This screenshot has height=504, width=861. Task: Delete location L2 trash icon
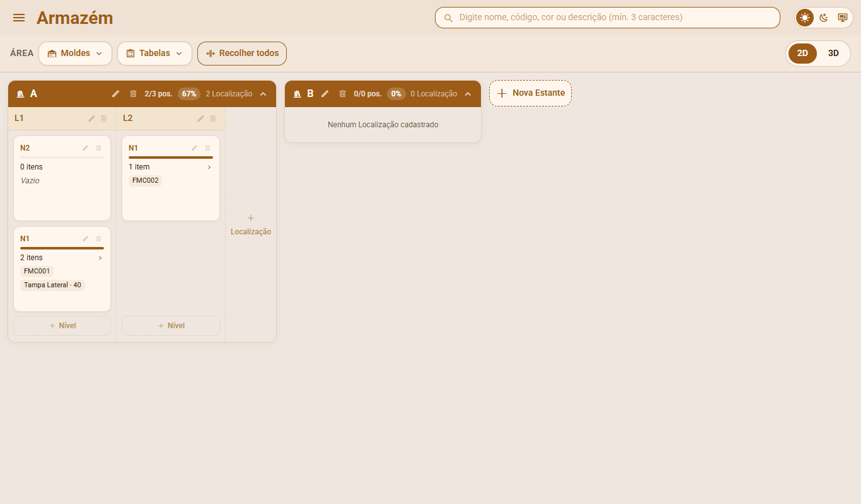coord(213,118)
